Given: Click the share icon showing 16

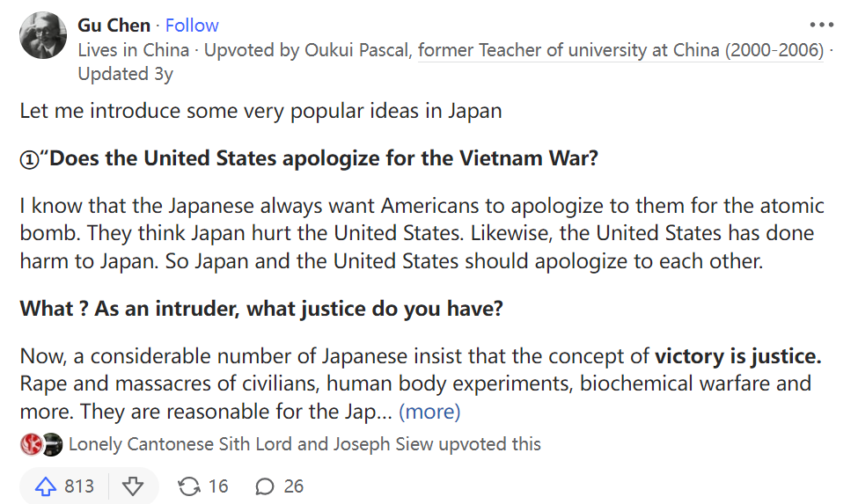Looking at the screenshot, I should point(188,486).
